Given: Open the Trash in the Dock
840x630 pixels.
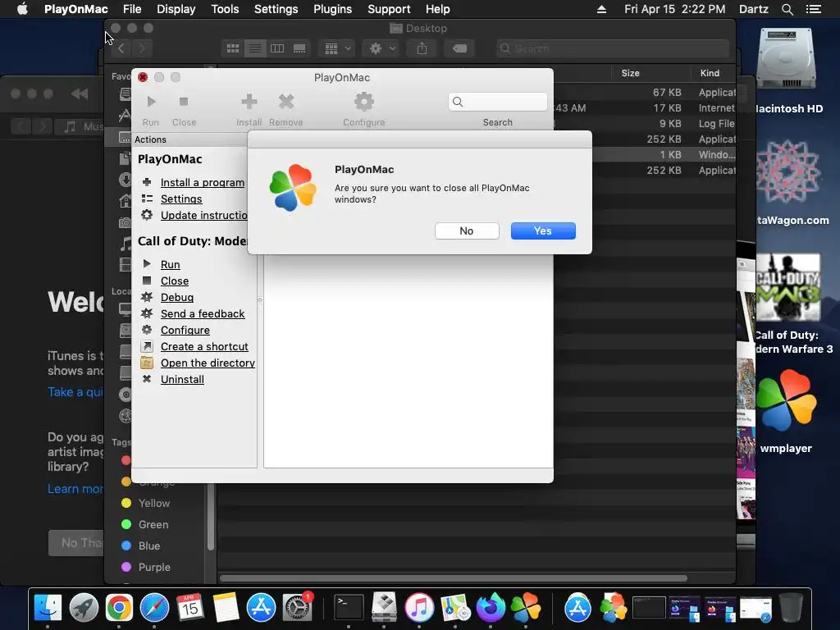Looking at the screenshot, I should (x=792, y=608).
